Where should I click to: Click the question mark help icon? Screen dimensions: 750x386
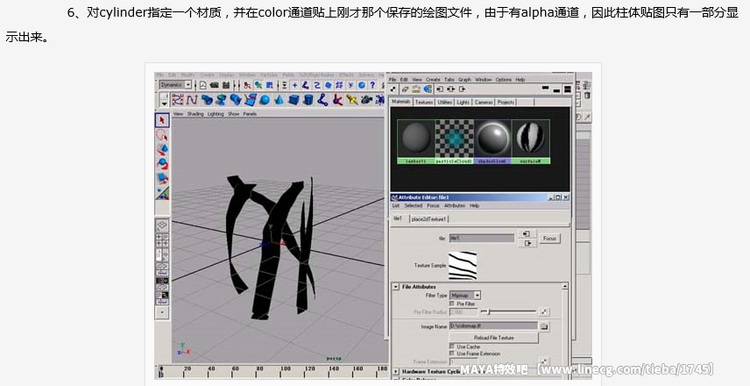pyautogui.click(x=373, y=85)
